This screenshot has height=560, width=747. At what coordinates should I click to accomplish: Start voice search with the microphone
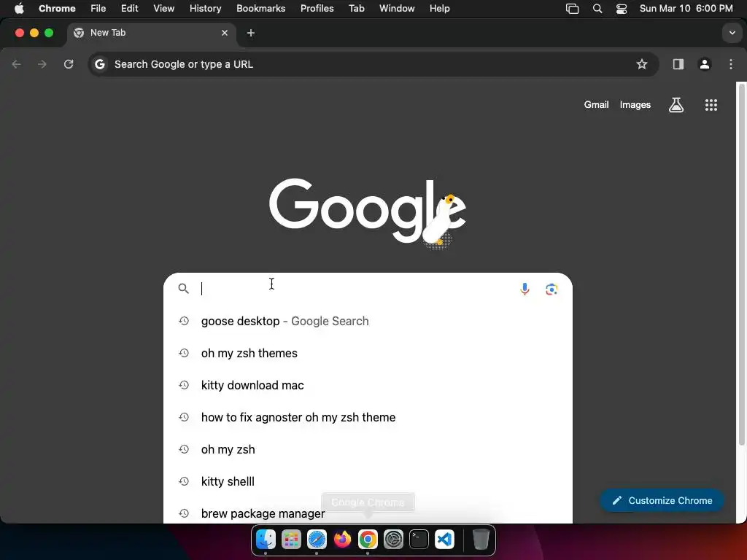(x=525, y=289)
